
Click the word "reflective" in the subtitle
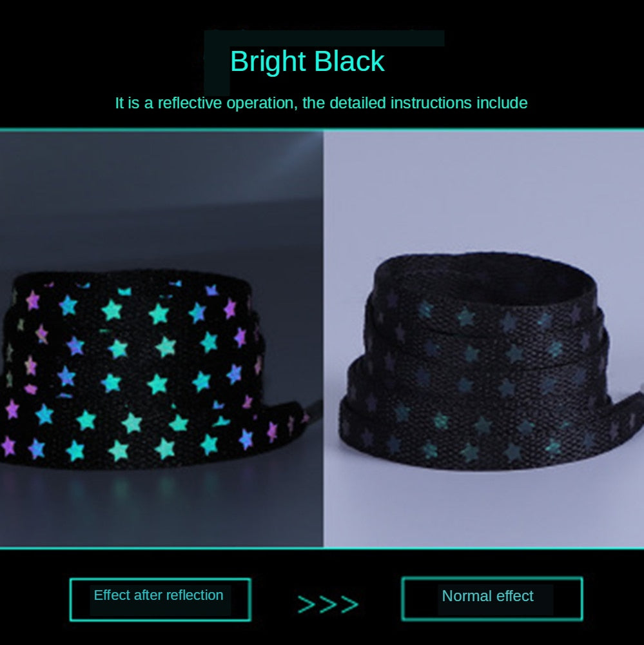190,103
